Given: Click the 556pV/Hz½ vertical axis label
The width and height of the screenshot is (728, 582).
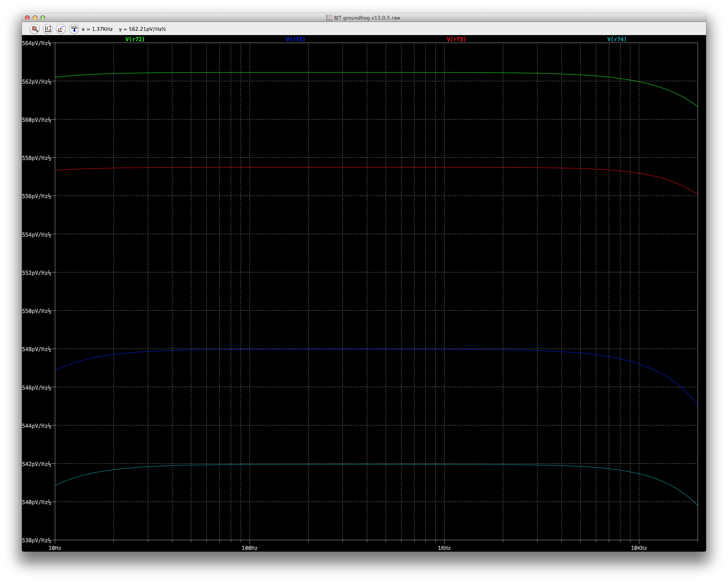Looking at the screenshot, I should coord(37,196).
